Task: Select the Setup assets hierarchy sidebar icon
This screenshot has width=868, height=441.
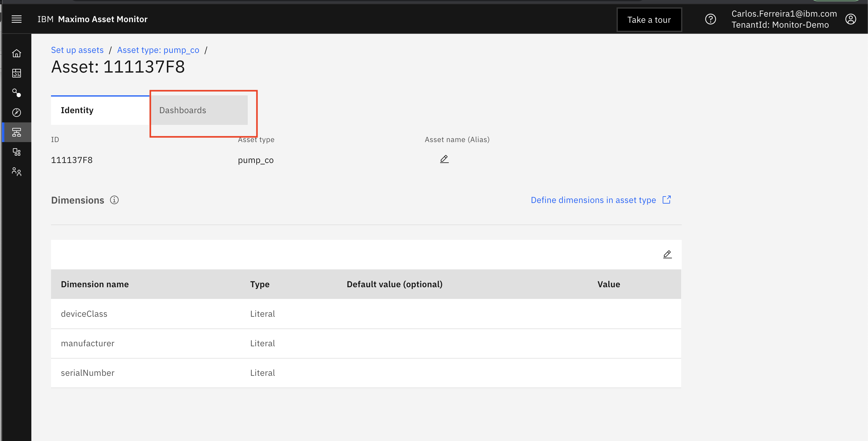Action: click(x=17, y=132)
